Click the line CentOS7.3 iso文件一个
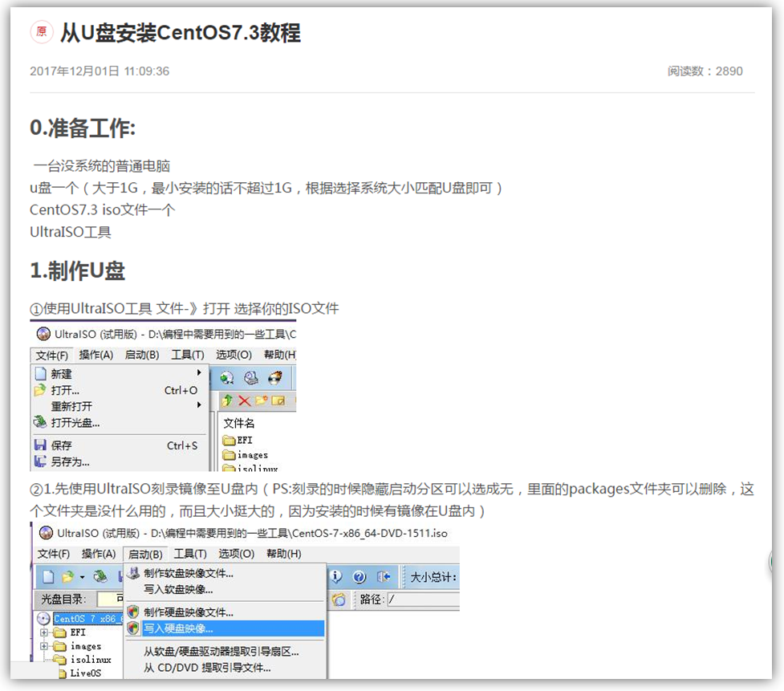The width and height of the screenshot is (784, 691). (x=103, y=209)
